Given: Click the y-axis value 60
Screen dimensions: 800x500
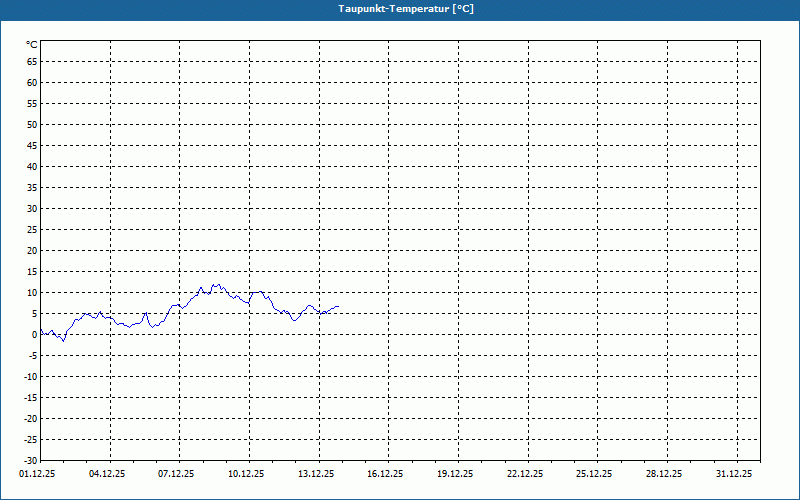Looking at the screenshot, I should coord(32,83).
